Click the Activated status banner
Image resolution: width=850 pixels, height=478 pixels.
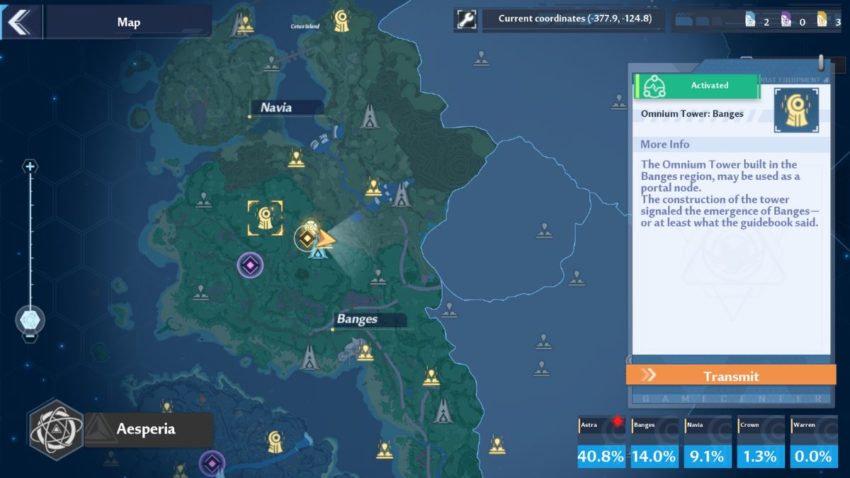[x=697, y=86]
